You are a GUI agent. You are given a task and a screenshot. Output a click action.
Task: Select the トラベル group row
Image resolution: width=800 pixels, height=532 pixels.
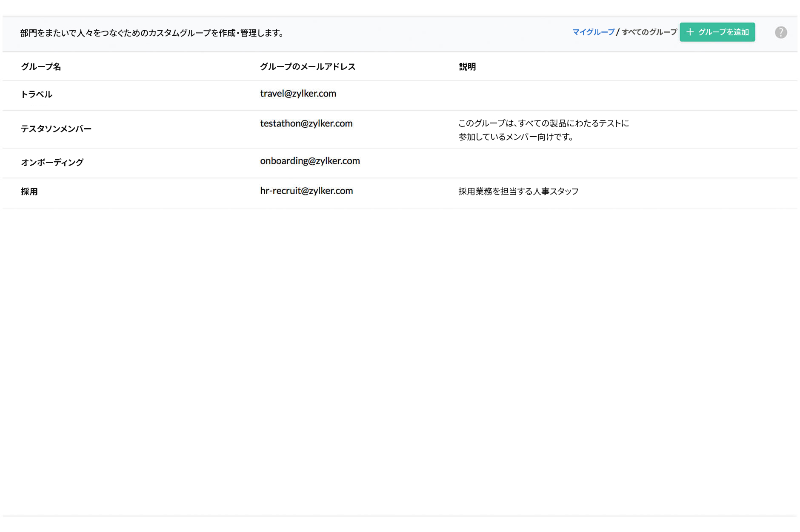point(36,94)
